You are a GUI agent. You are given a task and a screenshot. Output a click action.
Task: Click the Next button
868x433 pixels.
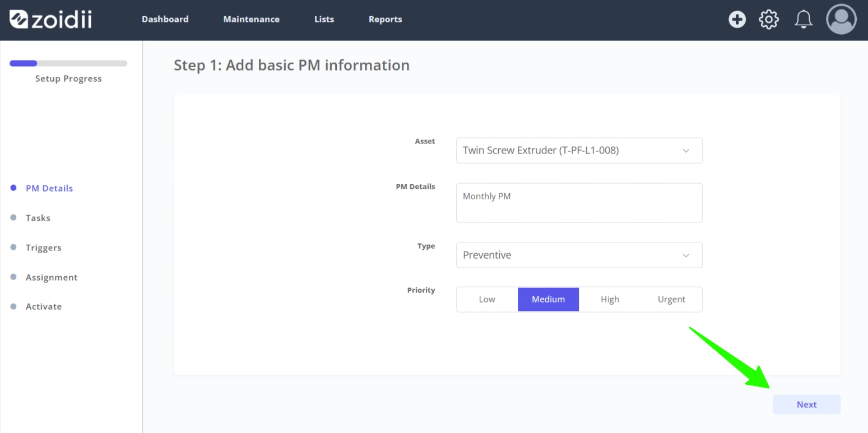[x=806, y=404]
